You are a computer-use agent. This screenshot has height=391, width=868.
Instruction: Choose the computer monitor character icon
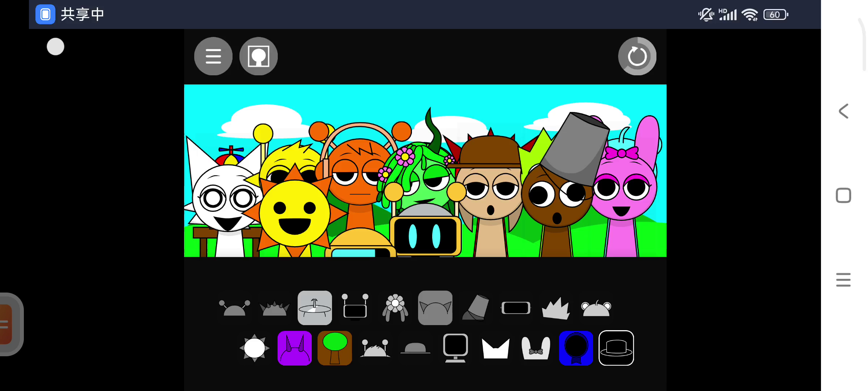pyautogui.click(x=455, y=348)
